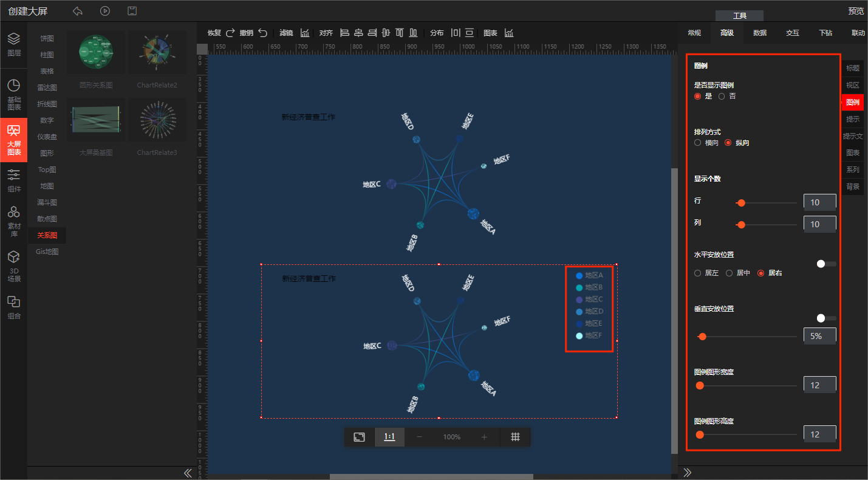Switch to the 数据 tab
Viewport: 868px width, 480px height.
click(759, 33)
